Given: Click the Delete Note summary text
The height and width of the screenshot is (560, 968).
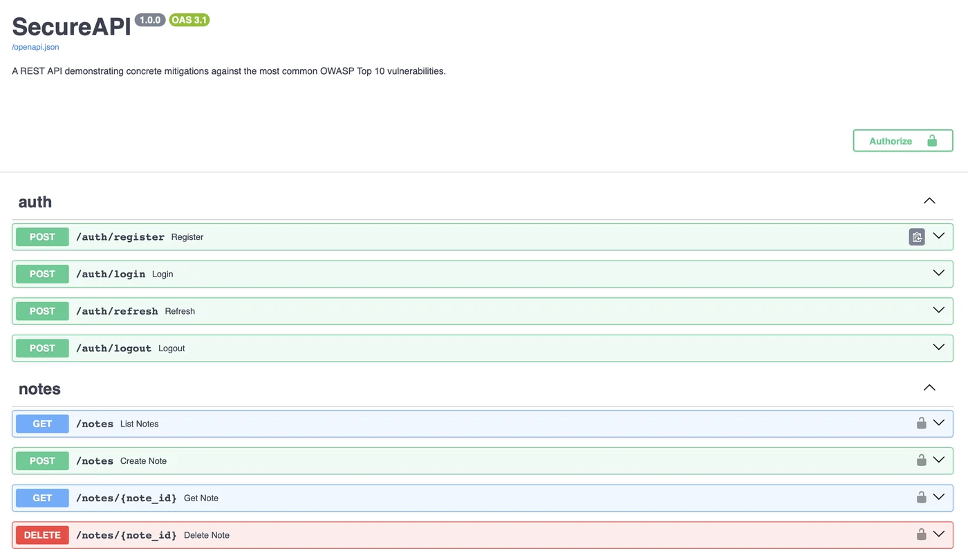Looking at the screenshot, I should point(207,535).
